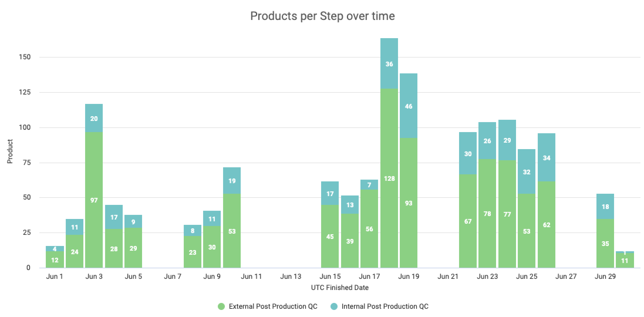Select the green segment labeled 24
This screenshot has width=644, height=317.
pyautogui.click(x=75, y=251)
